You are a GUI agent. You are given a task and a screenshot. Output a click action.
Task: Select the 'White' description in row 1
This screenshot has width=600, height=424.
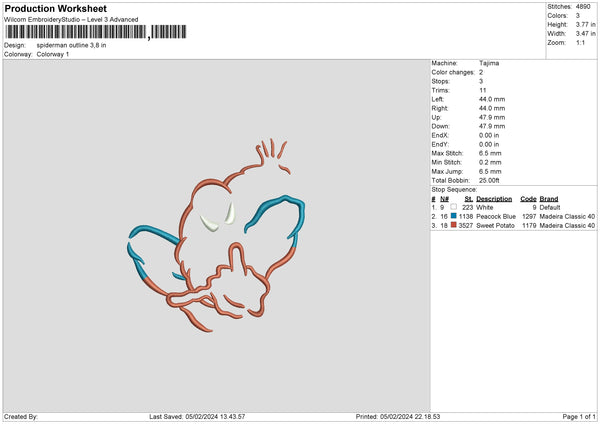coord(484,207)
